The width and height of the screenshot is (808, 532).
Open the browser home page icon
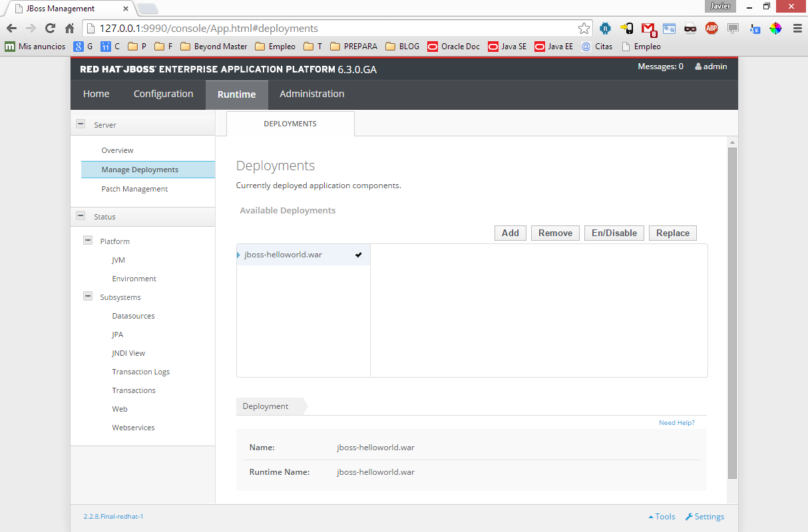point(69,29)
